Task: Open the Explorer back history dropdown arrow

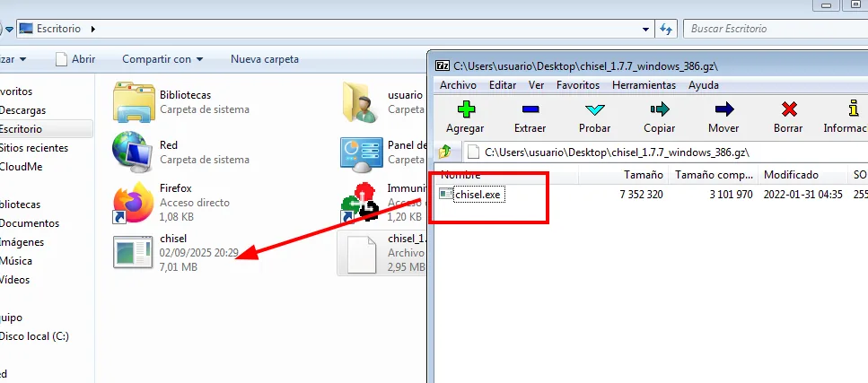Action: click(9, 29)
